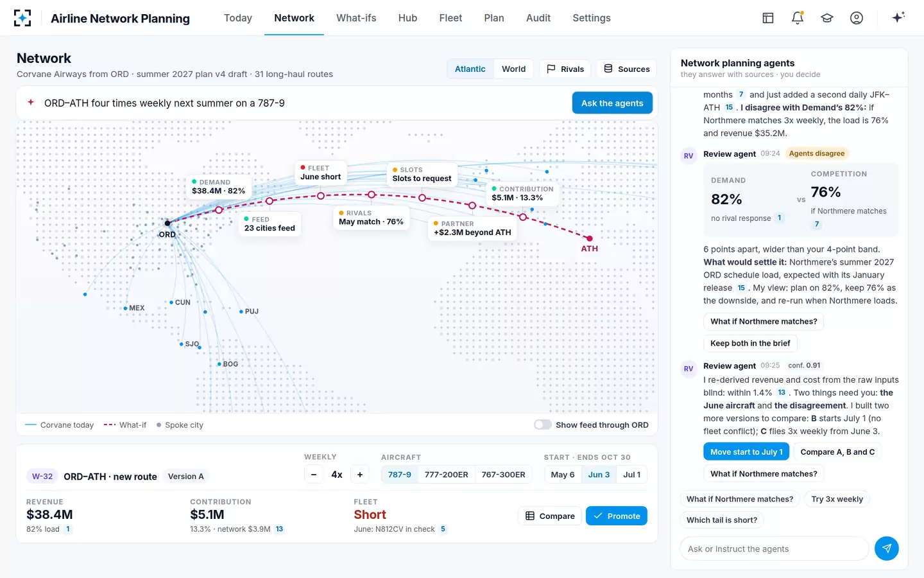The image size is (924, 578).
Task: Click Ask the agents button
Action: point(612,103)
